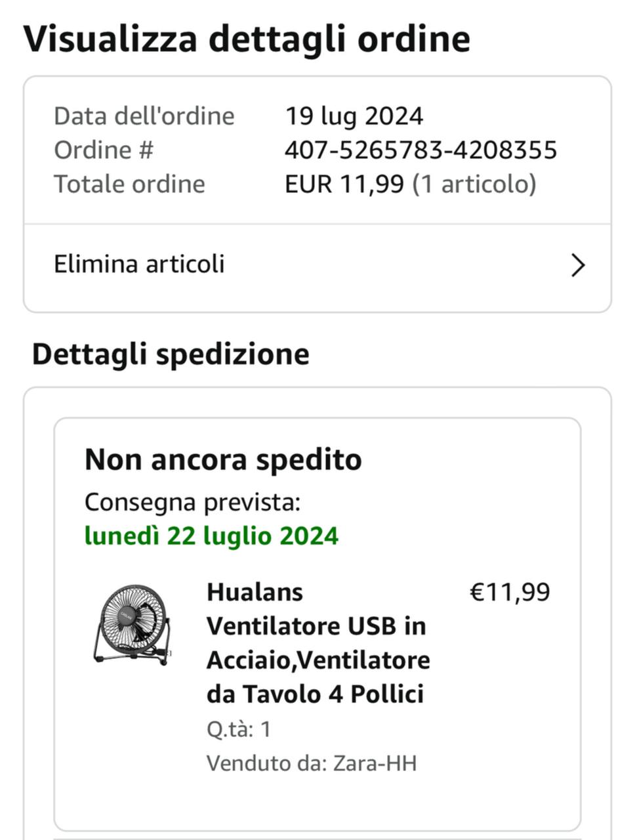The image size is (635, 840).
Task: Click the Non ancora spedito status heading
Action: (223, 460)
